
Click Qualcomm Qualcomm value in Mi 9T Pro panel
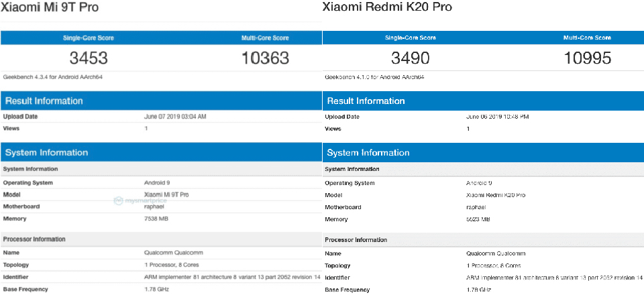pyautogui.click(x=174, y=253)
